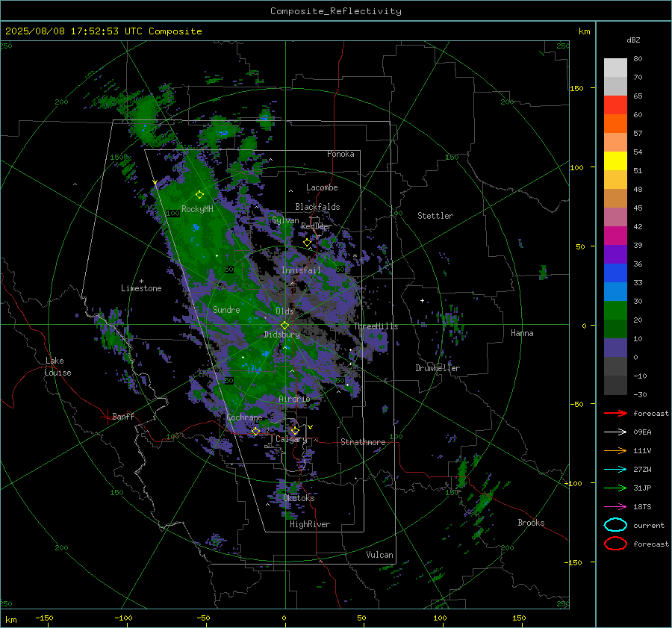Select the Ponoka label

[340, 154]
